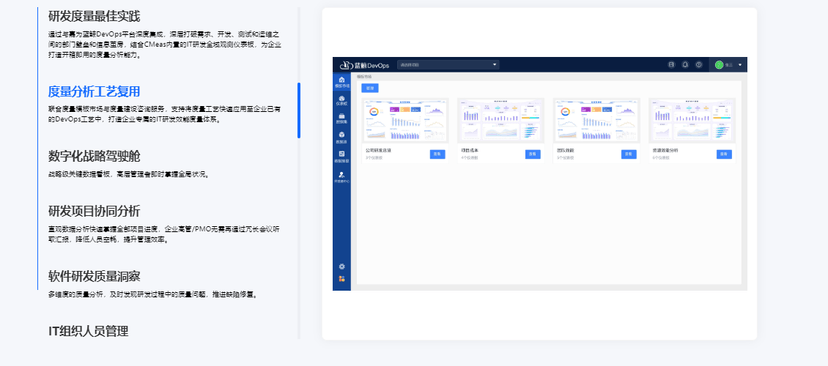This screenshot has height=366, width=828.
Task: Select the 研发项目协同分析 section
Action: (94, 211)
